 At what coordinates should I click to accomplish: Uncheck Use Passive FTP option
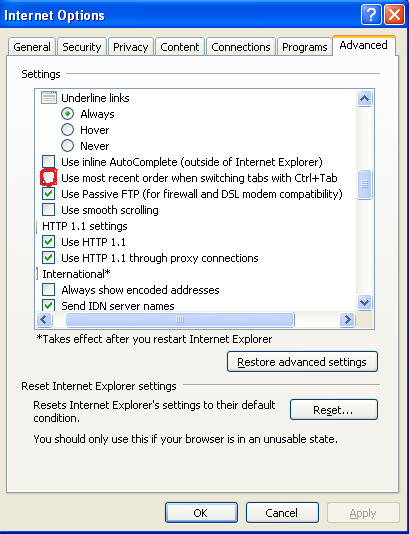point(48,194)
